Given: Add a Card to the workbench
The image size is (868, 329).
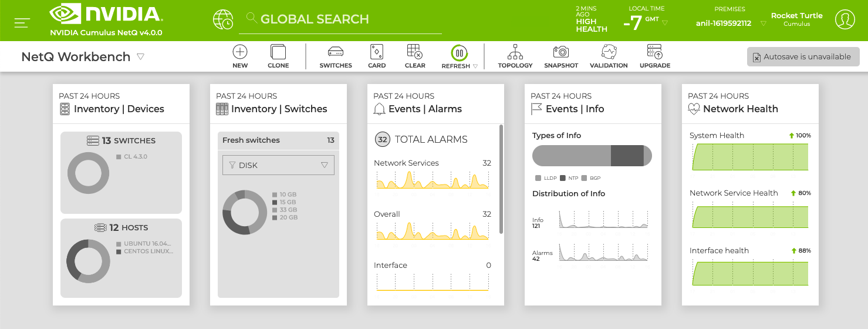Looking at the screenshot, I should point(377,56).
